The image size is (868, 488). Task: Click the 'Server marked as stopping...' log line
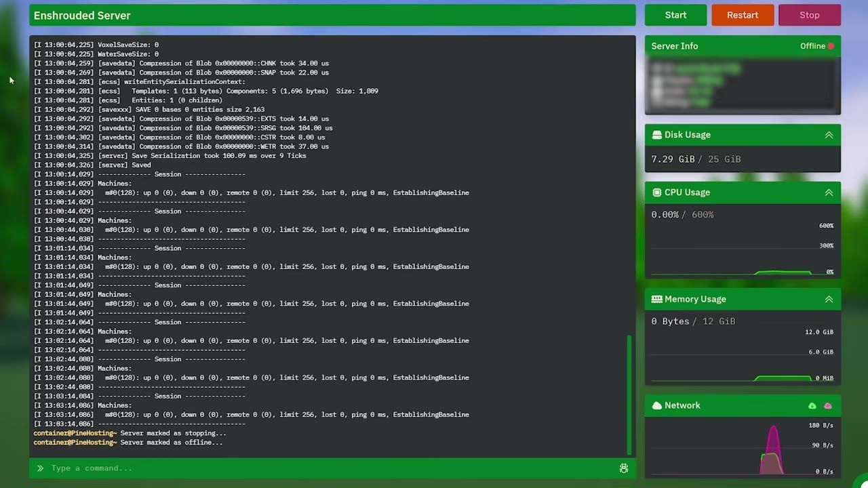point(130,433)
